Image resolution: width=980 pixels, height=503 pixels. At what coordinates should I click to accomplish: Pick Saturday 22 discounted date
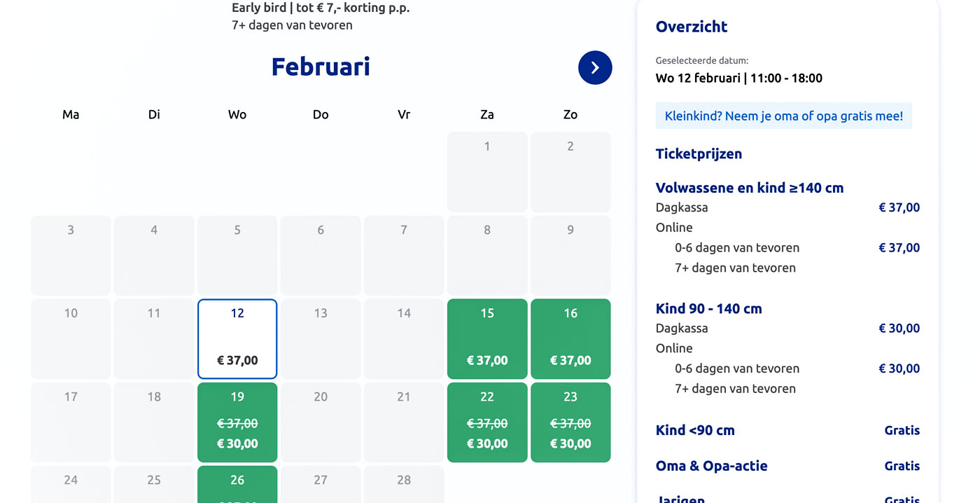487,422
